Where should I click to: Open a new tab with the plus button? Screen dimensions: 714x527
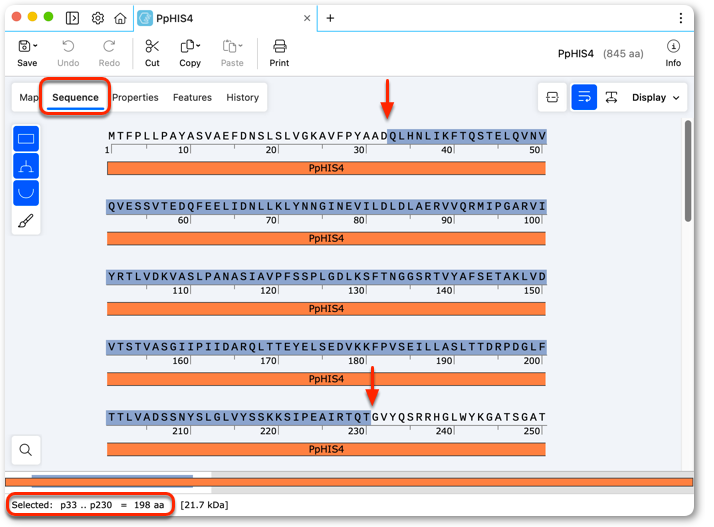(x=330, y=18)
